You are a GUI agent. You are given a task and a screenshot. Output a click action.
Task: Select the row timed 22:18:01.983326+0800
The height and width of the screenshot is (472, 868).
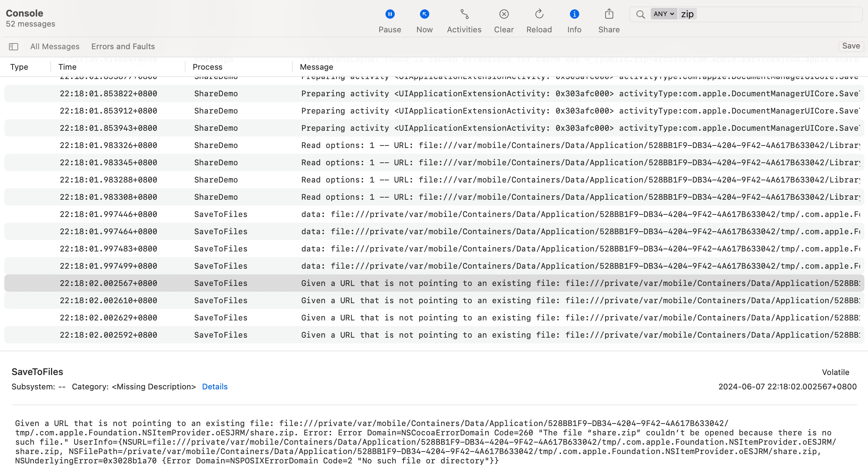click(434, 145)
